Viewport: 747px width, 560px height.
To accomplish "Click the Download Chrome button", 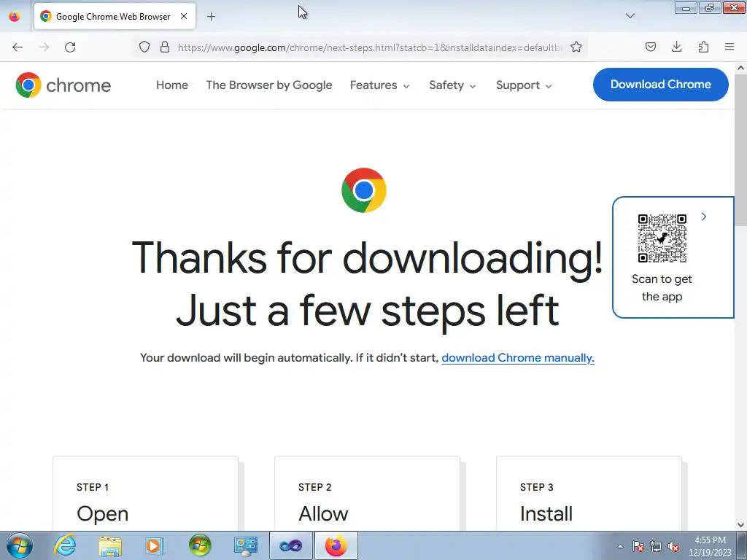I will point(661,85).
